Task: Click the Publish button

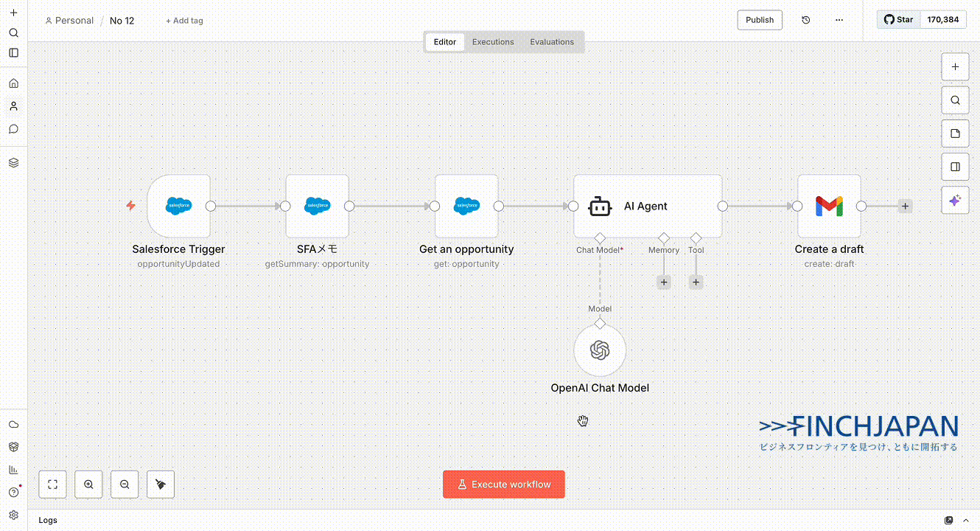Action: (x=759, y=20)
